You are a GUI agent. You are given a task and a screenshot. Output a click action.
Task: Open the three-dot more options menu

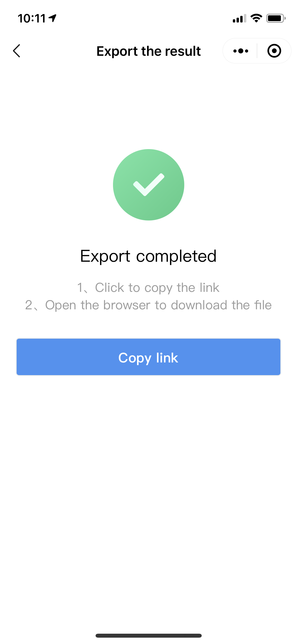pos(241,51)
